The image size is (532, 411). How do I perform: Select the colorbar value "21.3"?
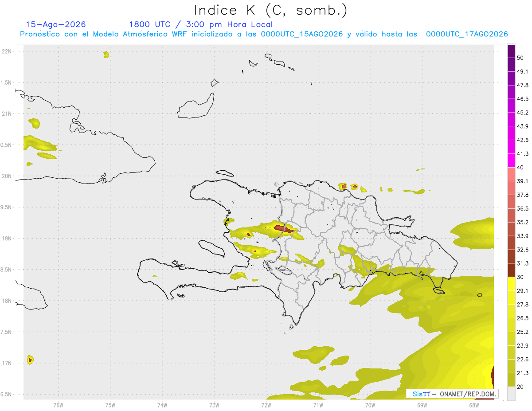point(523,373)
